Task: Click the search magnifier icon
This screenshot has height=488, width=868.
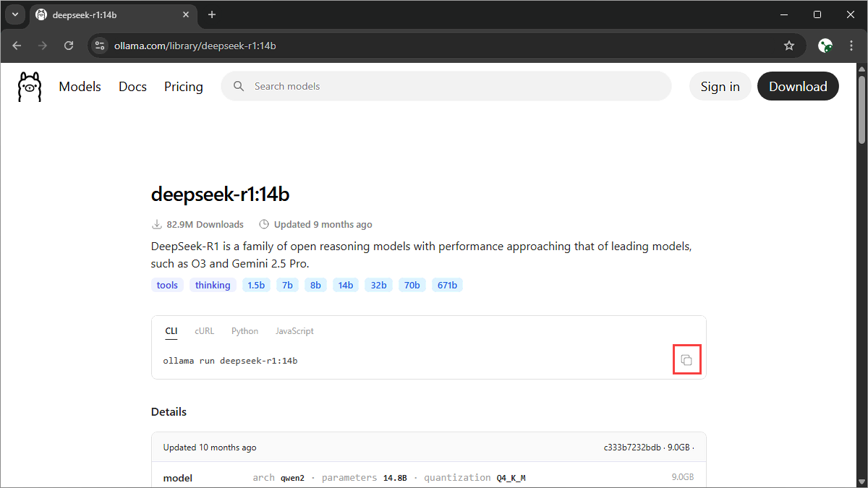Action: tap(239, 86)
